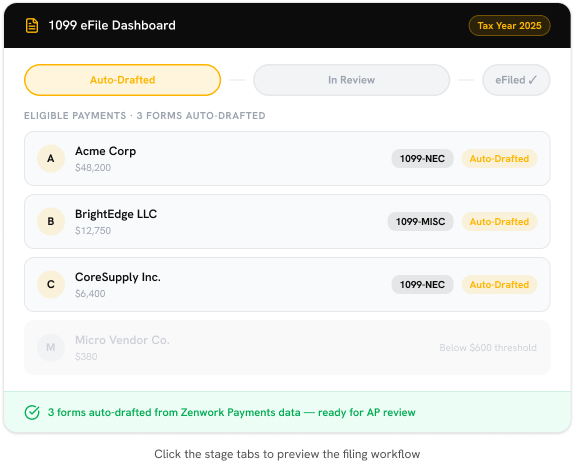Viewport: 575px width, 463px height.
Task: Click CoreSupply's 1099-NEC form badge
Action: tap(422, 285)
